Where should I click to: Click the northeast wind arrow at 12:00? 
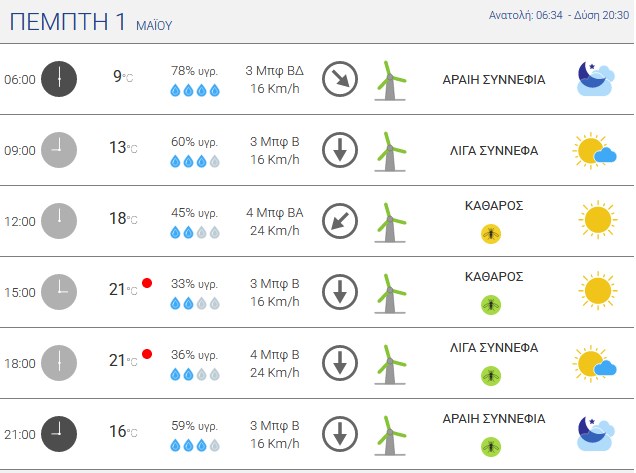click(x=340, y=221)
